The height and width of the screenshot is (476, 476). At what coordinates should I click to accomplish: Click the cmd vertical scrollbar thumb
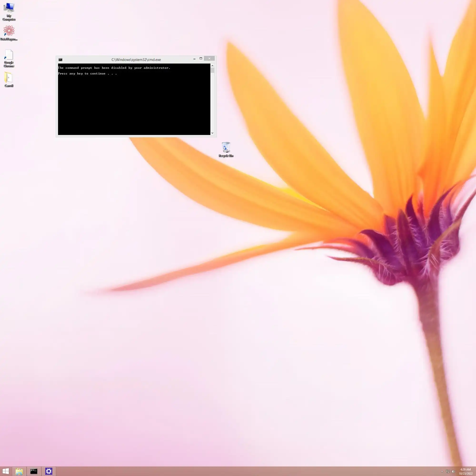click(x=212, y=70)
